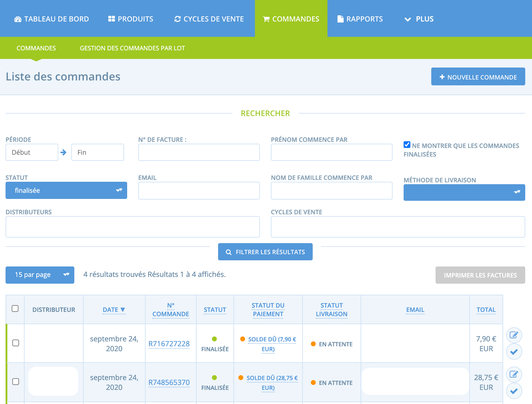Viewport: 532px width, 404px height.
Task: Click the Distributeurs field
Action: [133, 227]
